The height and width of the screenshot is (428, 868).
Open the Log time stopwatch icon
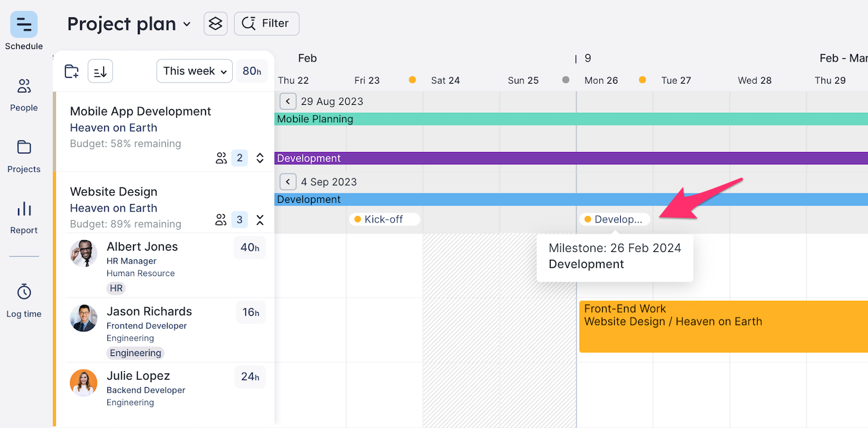pyautogui.click(x=24, y=292)
